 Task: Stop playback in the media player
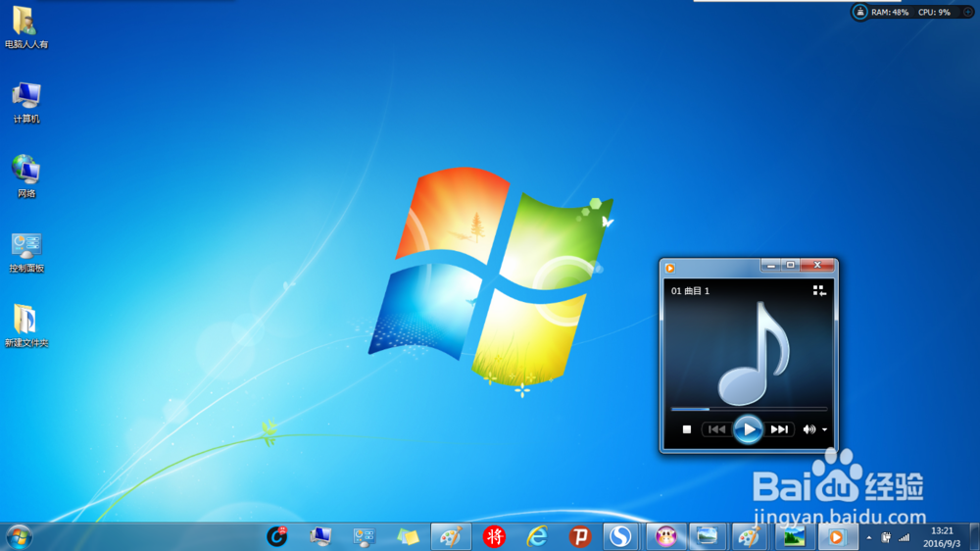(687, 429)
